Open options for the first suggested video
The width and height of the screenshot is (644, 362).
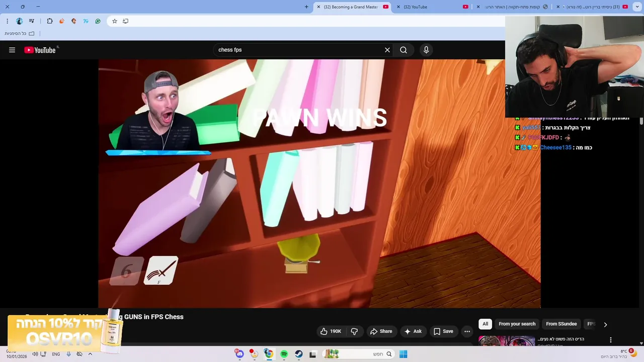(611, 340)
